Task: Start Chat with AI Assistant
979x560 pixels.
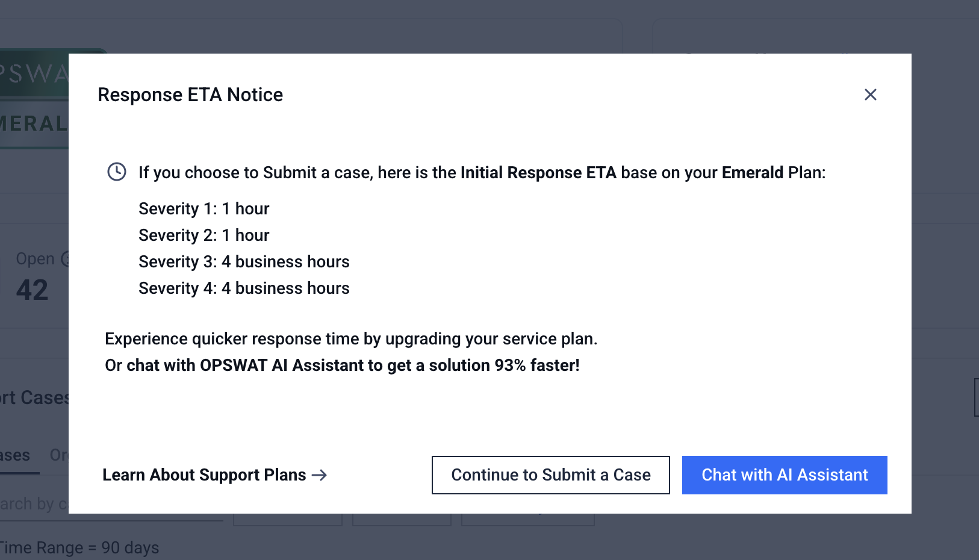Action: point(784,475)
